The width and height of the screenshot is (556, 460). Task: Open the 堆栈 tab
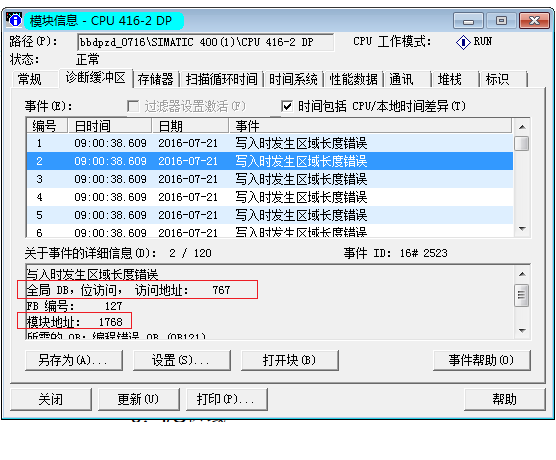click(456, 79)
